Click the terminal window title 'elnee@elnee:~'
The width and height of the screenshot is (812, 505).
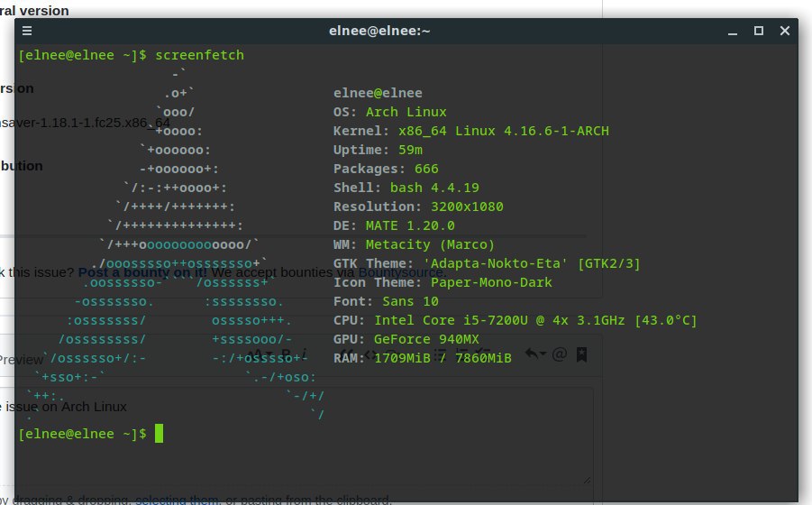click(379, 31)
